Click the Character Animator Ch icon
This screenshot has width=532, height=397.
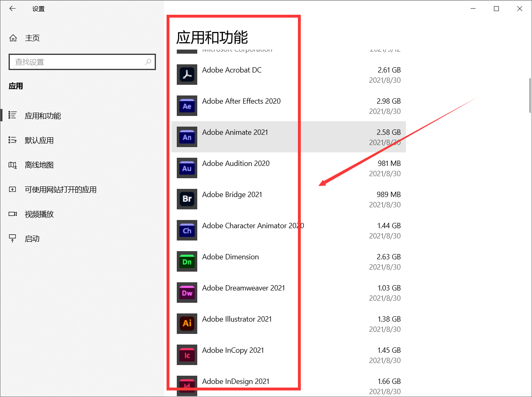click(x=187, y=230)
